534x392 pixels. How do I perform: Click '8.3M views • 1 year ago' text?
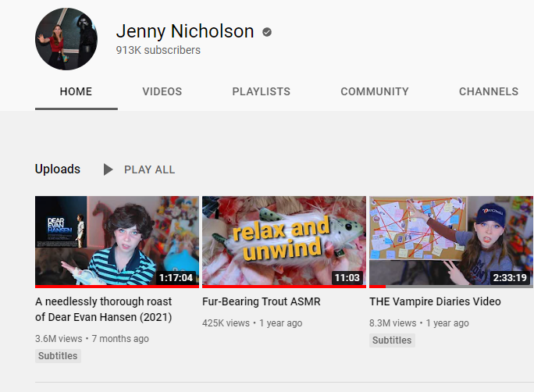[x=419, y=323]
